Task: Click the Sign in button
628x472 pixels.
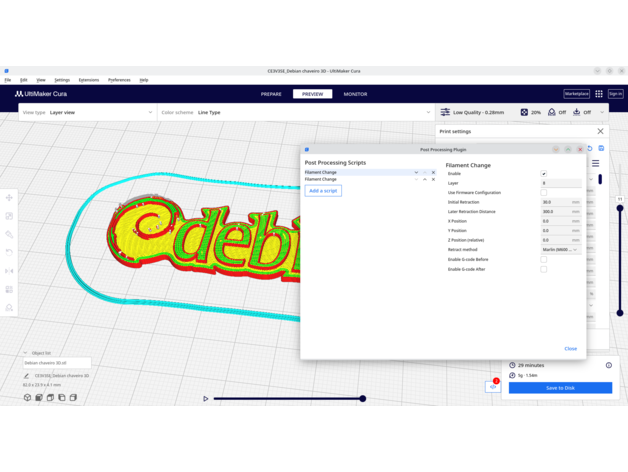Action: tap(616, 94)
